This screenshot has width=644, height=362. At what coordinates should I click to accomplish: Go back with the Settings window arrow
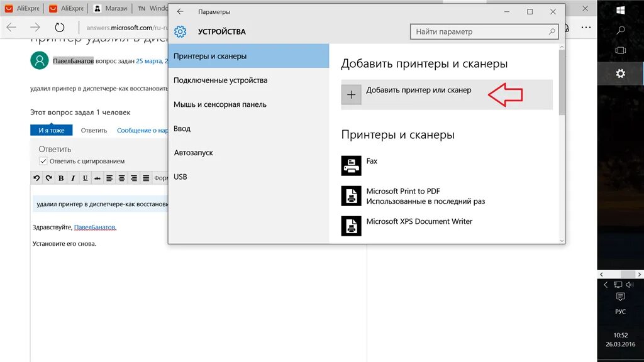[180, 11]
